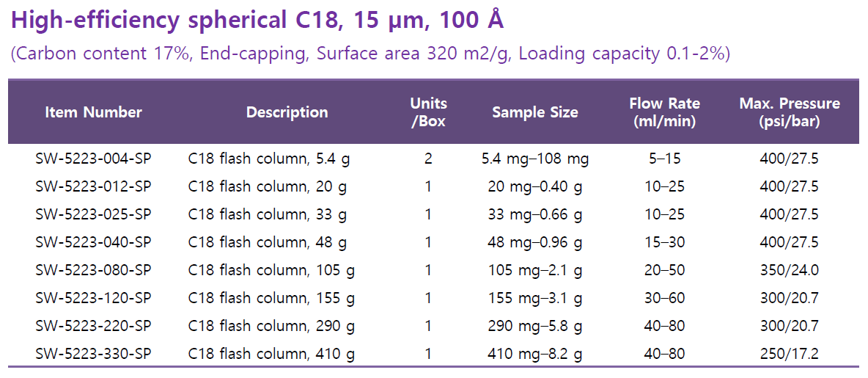Click item number SW-5223-330-SP
The image size is (868, 378).
[x=93, y=355]
